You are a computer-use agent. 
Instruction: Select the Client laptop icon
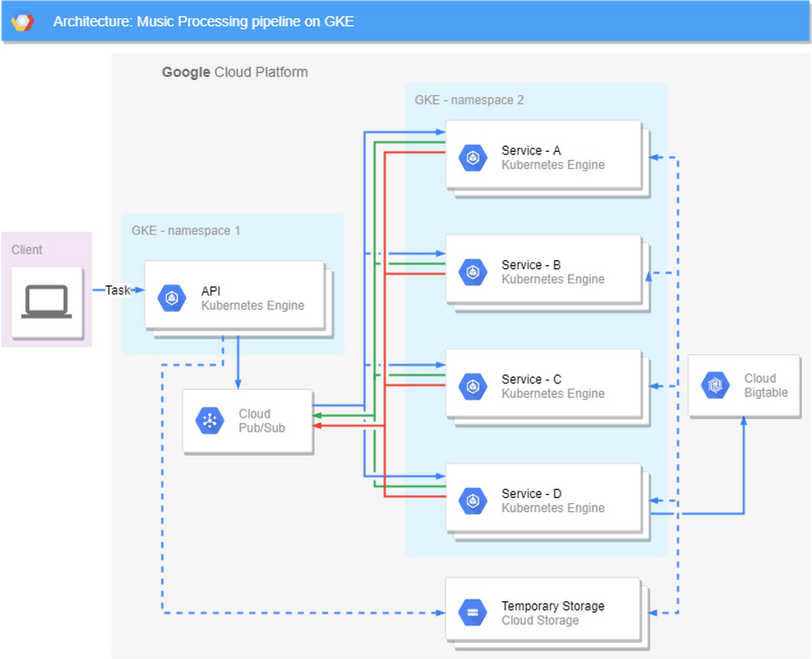(46, 301)
